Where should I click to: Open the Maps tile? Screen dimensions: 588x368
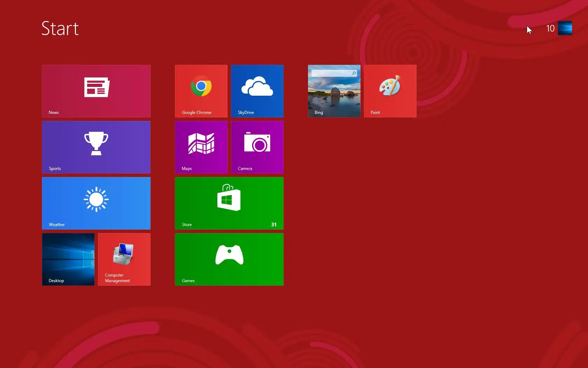point(201,147)
